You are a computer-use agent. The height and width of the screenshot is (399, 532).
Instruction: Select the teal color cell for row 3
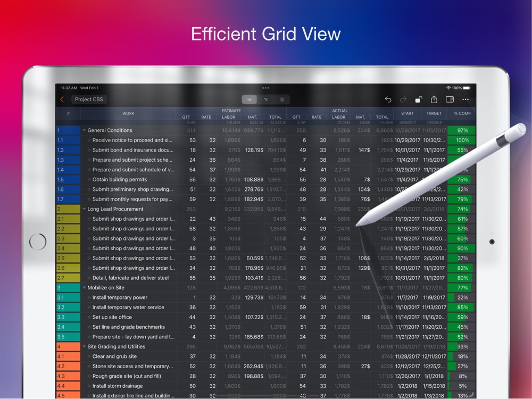pos(69,288)
